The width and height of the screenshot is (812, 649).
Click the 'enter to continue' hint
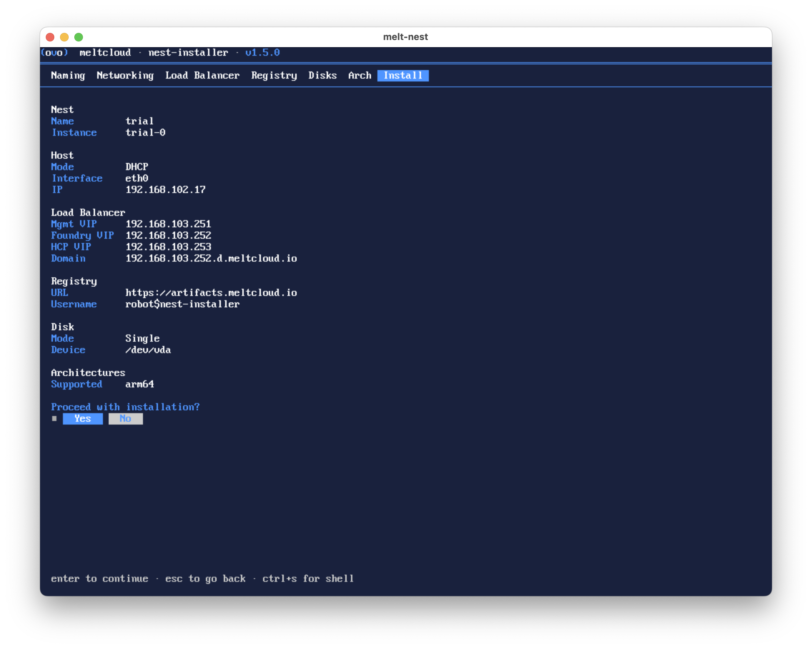pos(99,579)
